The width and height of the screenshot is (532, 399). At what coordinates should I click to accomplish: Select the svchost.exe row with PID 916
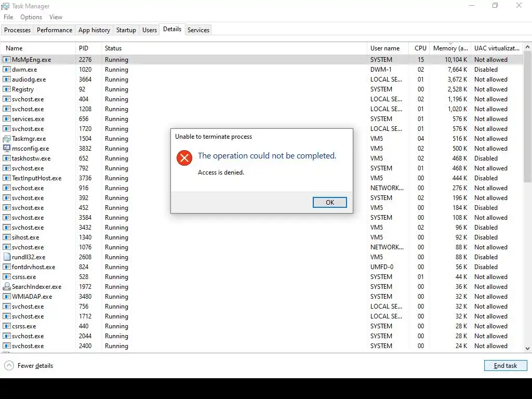pos(262,188)
